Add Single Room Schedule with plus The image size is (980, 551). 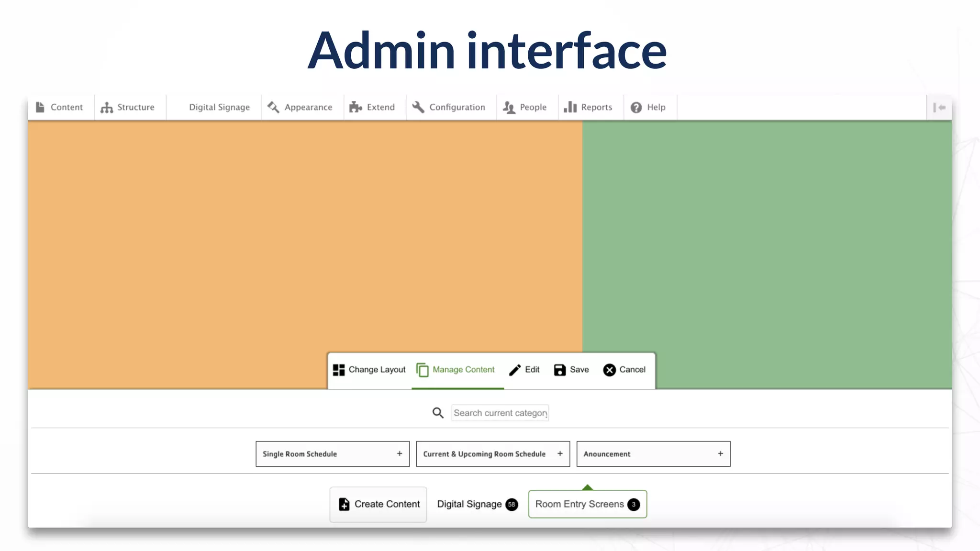400,453
